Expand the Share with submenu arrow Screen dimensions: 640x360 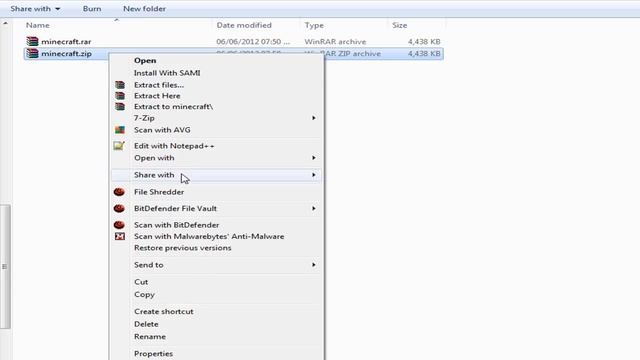pos(313,175)
